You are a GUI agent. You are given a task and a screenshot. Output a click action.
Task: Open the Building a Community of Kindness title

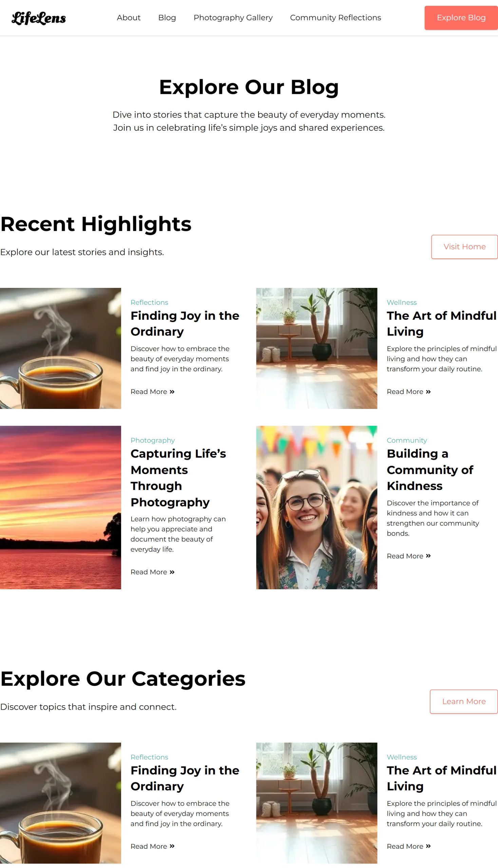coord(429,470)
